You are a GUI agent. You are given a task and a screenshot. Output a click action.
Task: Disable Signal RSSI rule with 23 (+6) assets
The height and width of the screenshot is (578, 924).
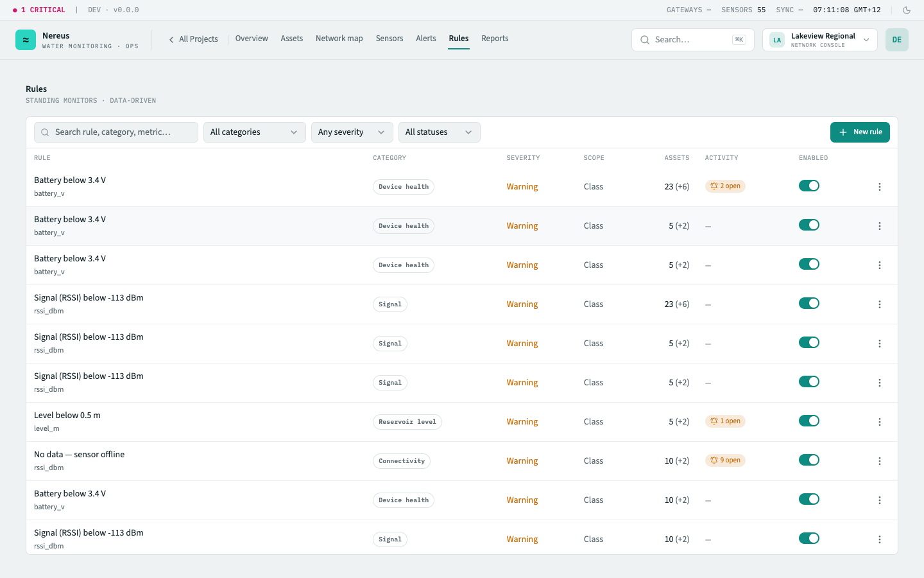coord(809,303)
